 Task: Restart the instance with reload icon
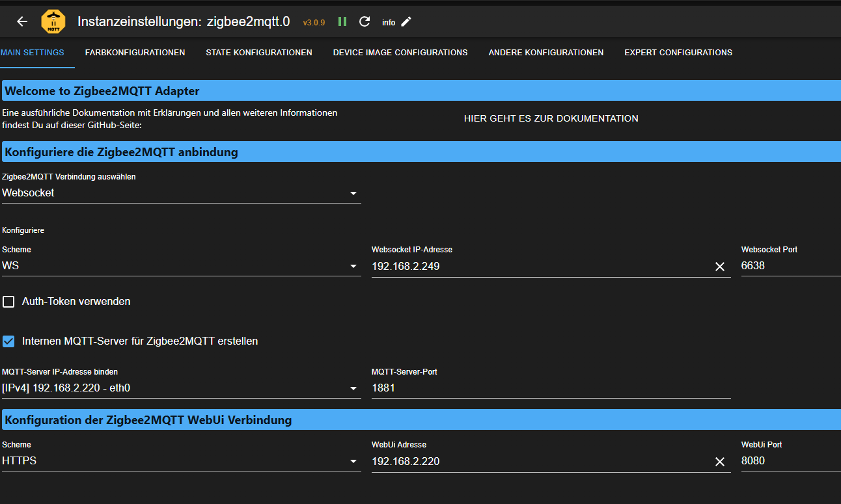(365, 21)
